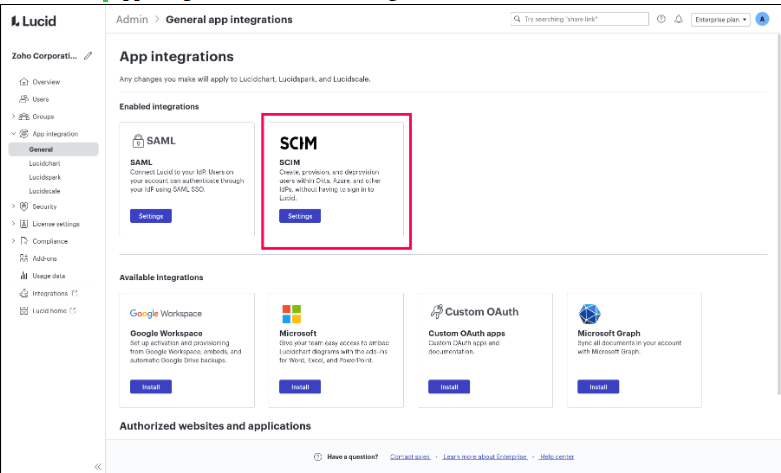Image resolution: width=781 pixels, height=473 pixels.
Task: Select Lucidchart under App integration
Action: (x=45, y=162)
